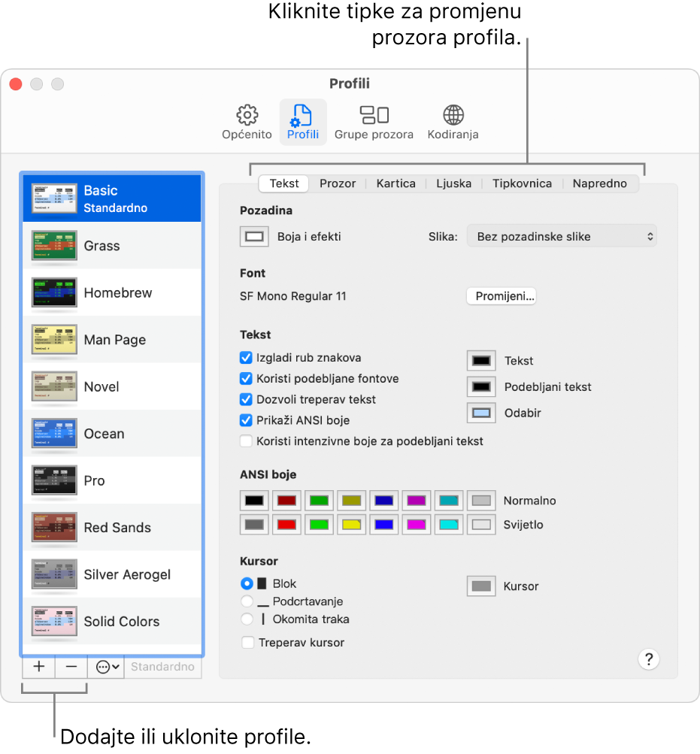Viewport: 700px width, 754px height.
Task: Select the Podcrtavanje cursor option
Action: point(247,601)
